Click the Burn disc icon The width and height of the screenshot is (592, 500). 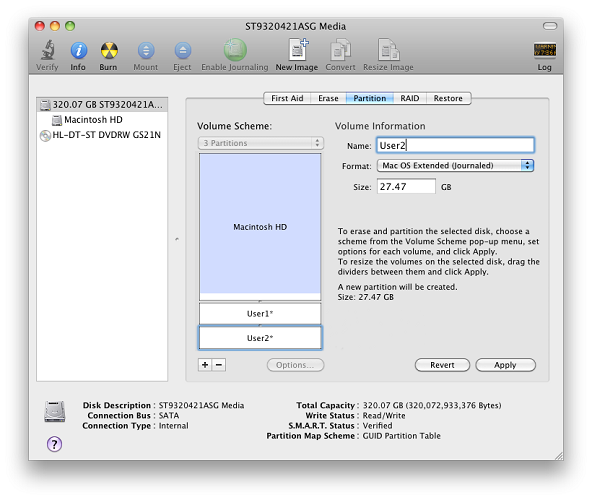[109, 50]
